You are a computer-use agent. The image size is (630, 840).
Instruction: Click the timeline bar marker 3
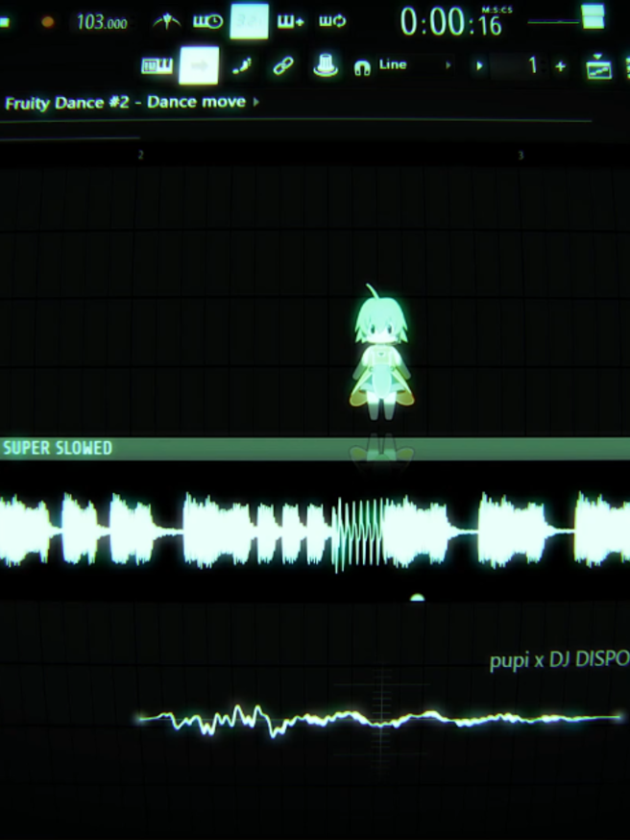coord(521,156)
